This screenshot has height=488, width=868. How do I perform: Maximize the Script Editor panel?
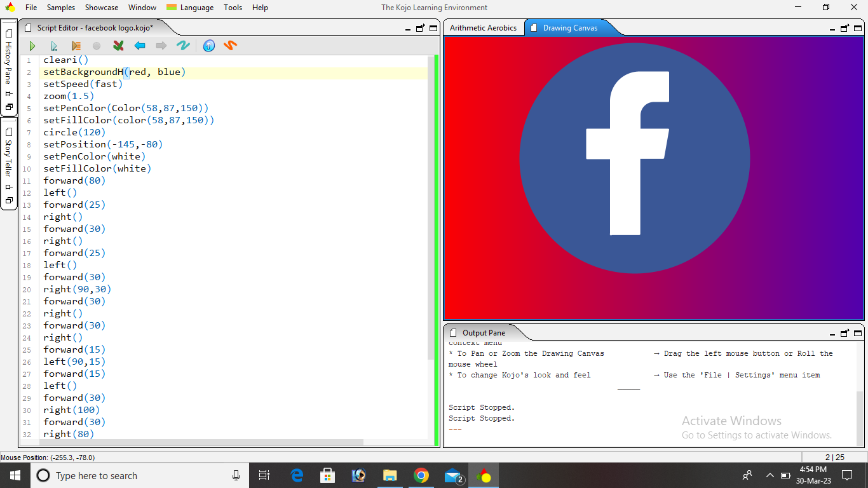[x=433, y=28]
